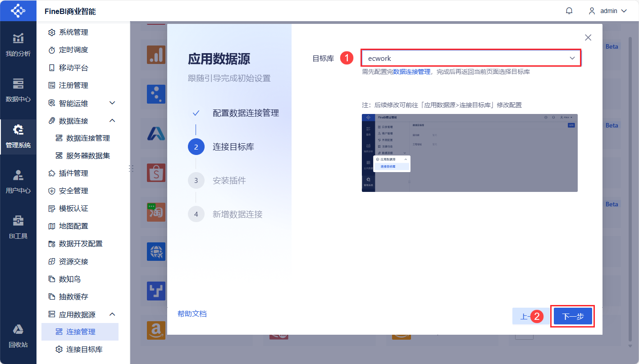Close the 应用数据源 wizard dialog

[x=588, y=37]
